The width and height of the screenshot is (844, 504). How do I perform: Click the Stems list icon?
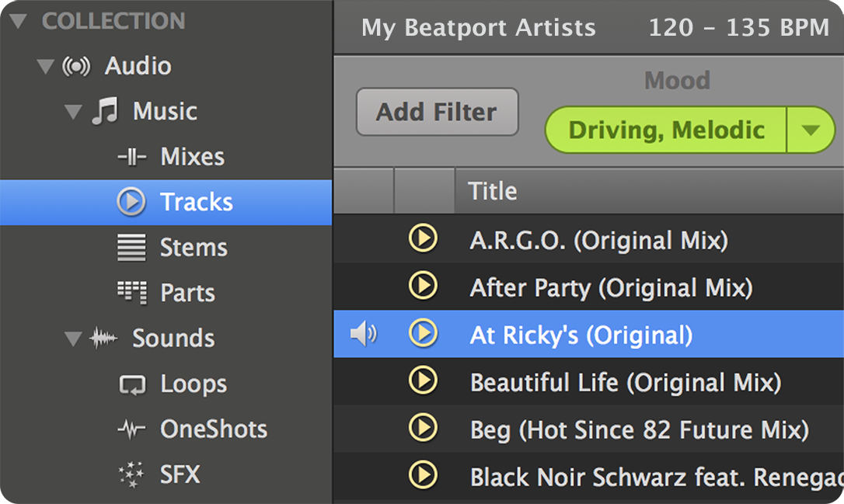point(132,248)
